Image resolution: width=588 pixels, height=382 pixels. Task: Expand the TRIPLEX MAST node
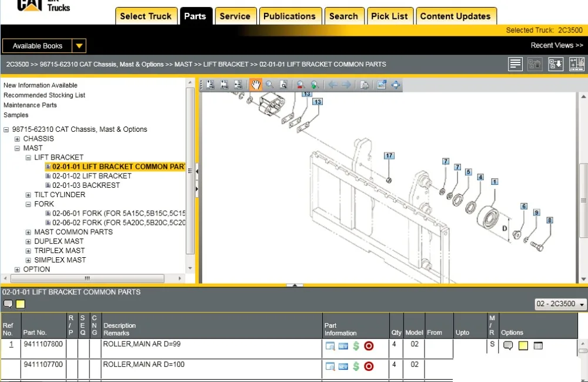point(28,251)
